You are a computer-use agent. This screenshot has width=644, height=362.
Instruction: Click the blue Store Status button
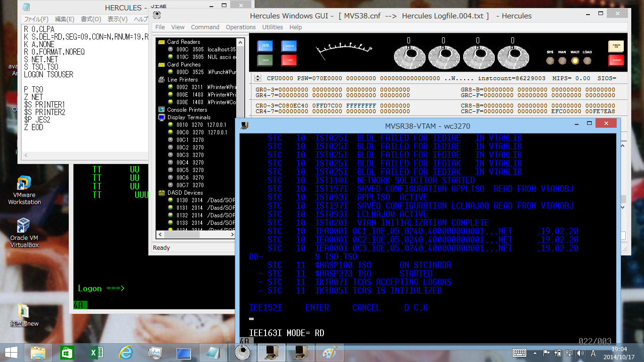click(265, 46)
